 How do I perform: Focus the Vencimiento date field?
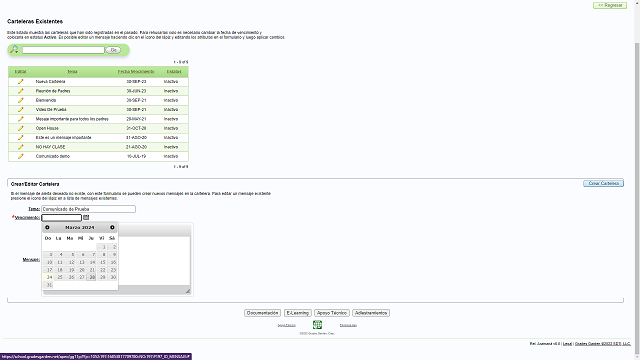point(62,218)
